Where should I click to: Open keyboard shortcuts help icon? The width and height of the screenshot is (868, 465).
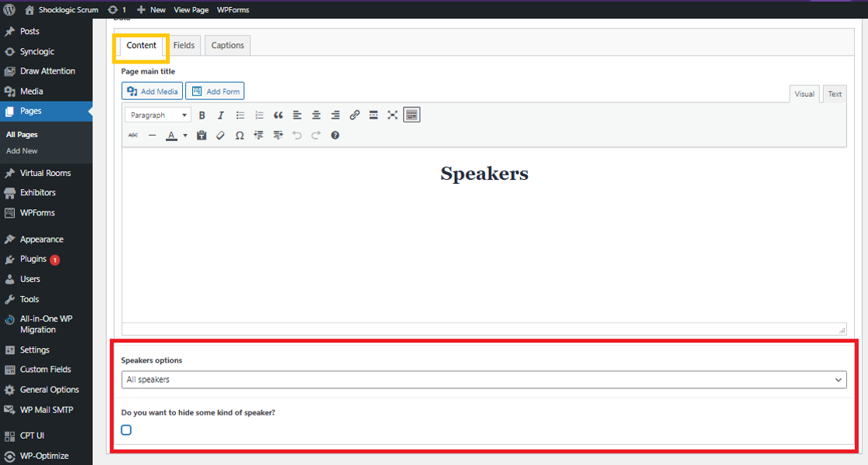click(x=335, y=135)
